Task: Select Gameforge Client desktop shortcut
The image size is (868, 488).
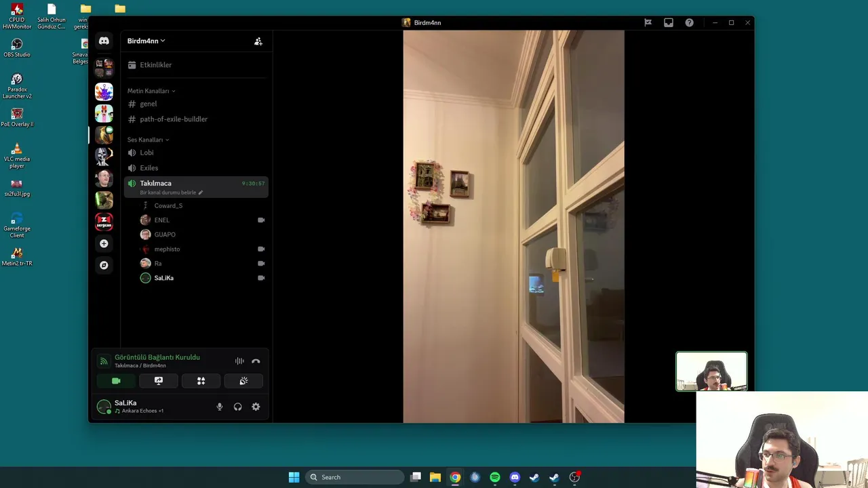Action: point(17,224)
